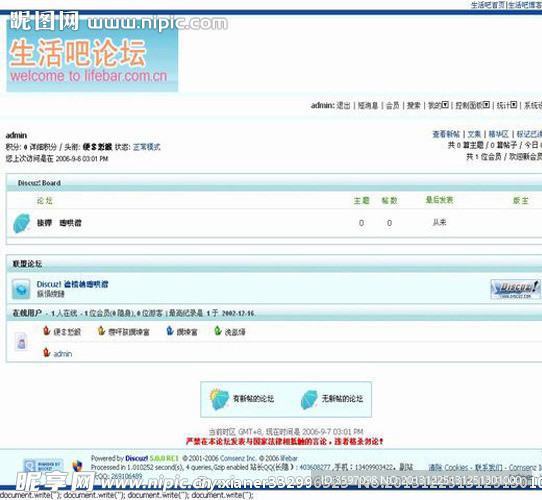Click the 清除 Cookies footer link
The width and height of the screenshot is (542, 500).
[448, 467]
